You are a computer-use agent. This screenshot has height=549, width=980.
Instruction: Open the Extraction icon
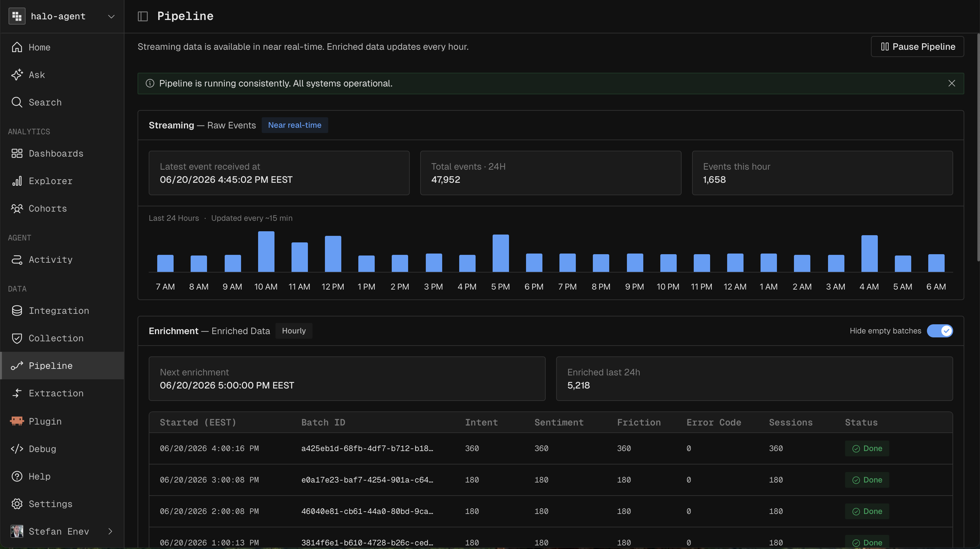click(17, 393)
